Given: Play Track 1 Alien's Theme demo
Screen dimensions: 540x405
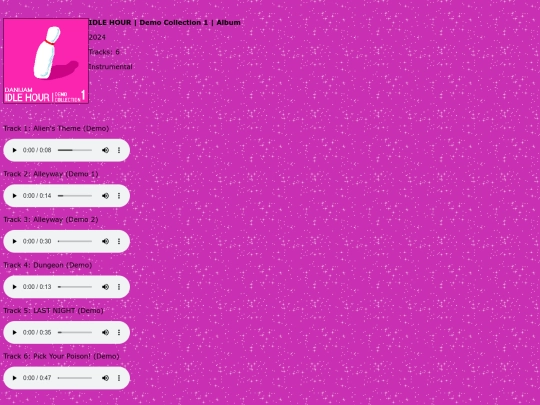Looking at the screenshot, I should [x=14, y=150].
